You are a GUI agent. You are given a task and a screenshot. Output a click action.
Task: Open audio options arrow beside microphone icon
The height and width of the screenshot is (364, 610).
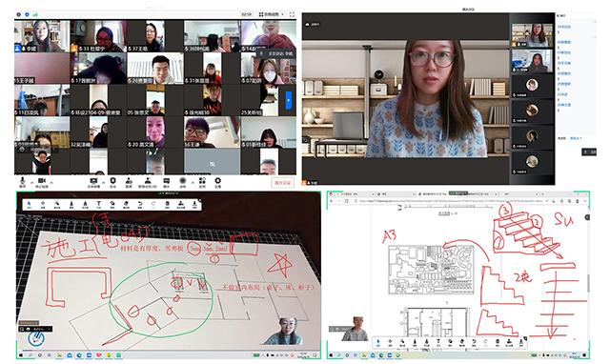pyautogui.click(x=31, y=182)
